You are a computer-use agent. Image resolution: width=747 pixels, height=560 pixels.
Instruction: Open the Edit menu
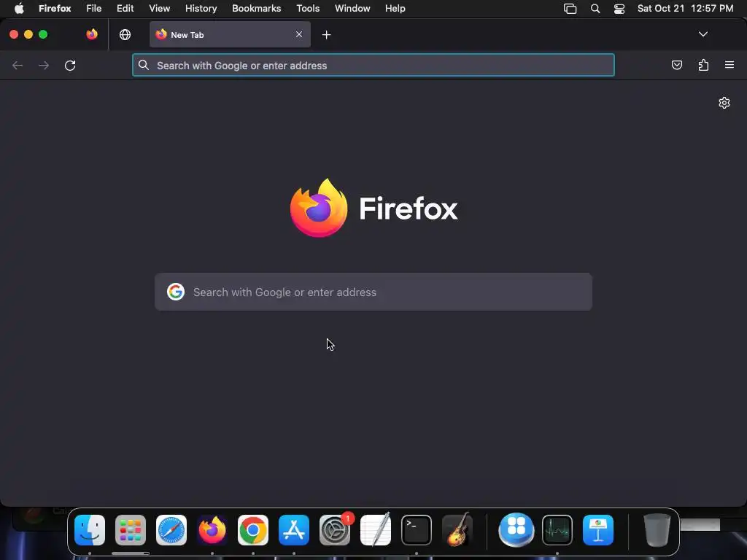125,9
